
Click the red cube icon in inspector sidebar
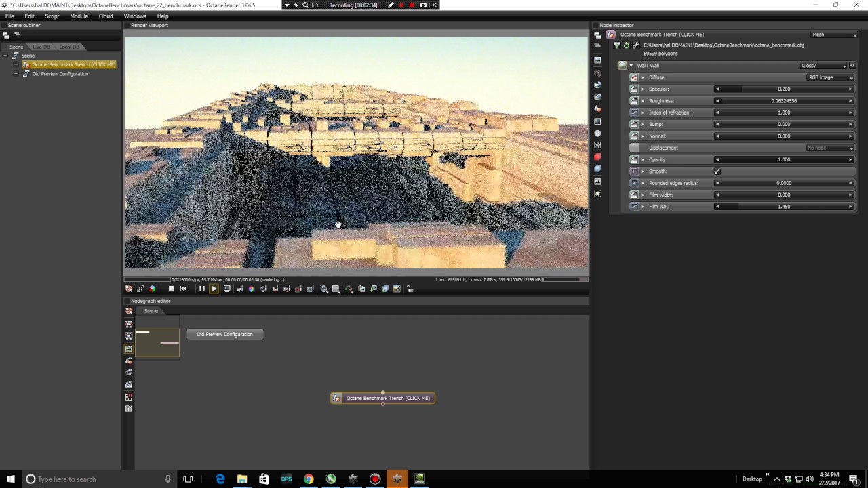coord(597,157)
